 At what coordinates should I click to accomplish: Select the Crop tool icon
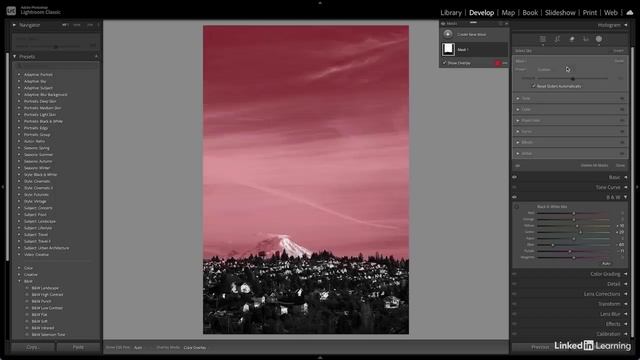point(557,39)
